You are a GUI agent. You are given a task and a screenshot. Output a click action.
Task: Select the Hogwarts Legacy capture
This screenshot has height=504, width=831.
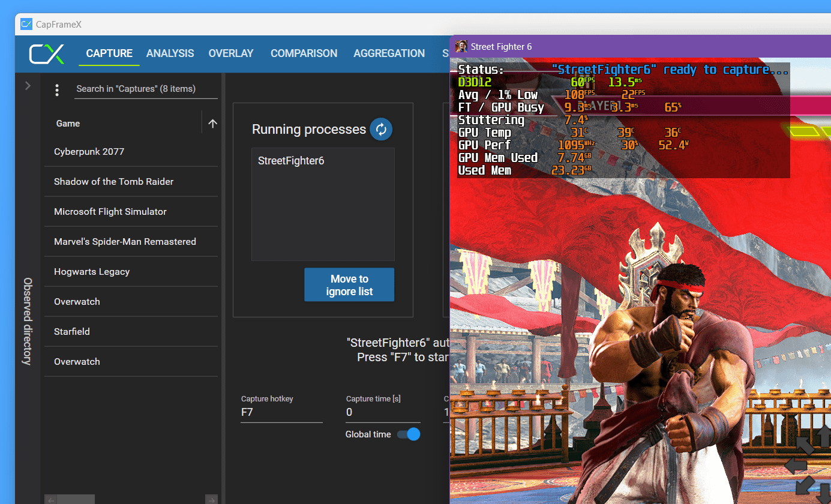point(131,272)
